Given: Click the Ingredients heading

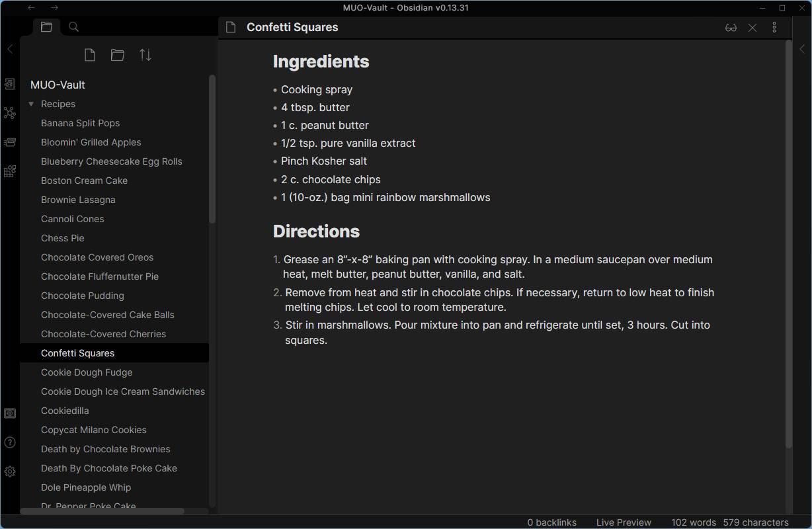Looking at the screenshot, I should point(321,61).
